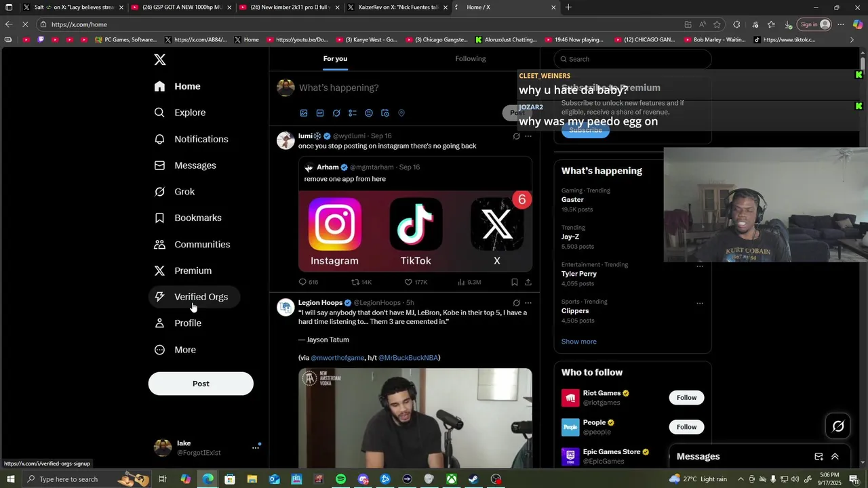The image size is (868, 488).
Task: View analytics for lumi's post 9.3M
Action: tap(469, 282)
